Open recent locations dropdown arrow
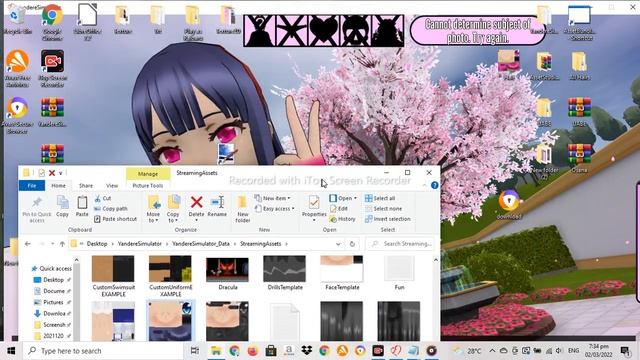Image resolution: width=640 pixels, height=360 pixels. coord(53,244)
